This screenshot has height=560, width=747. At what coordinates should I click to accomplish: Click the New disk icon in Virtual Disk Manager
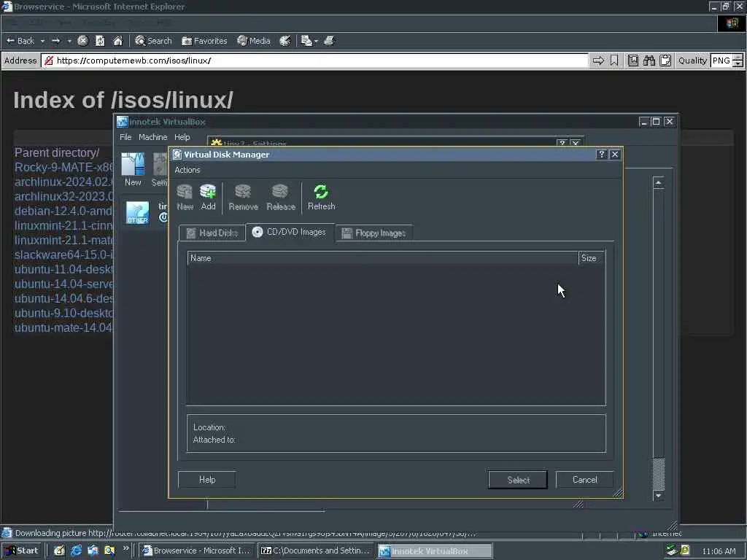[185, 197]
